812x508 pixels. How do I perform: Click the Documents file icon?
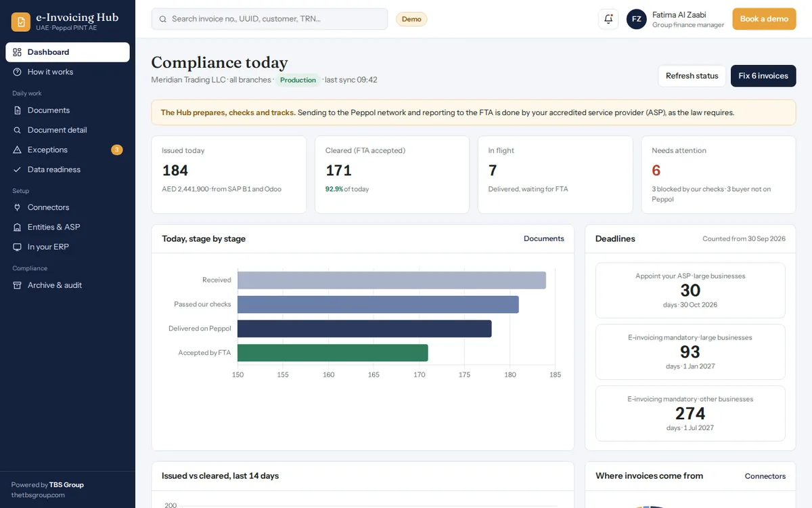17,110
